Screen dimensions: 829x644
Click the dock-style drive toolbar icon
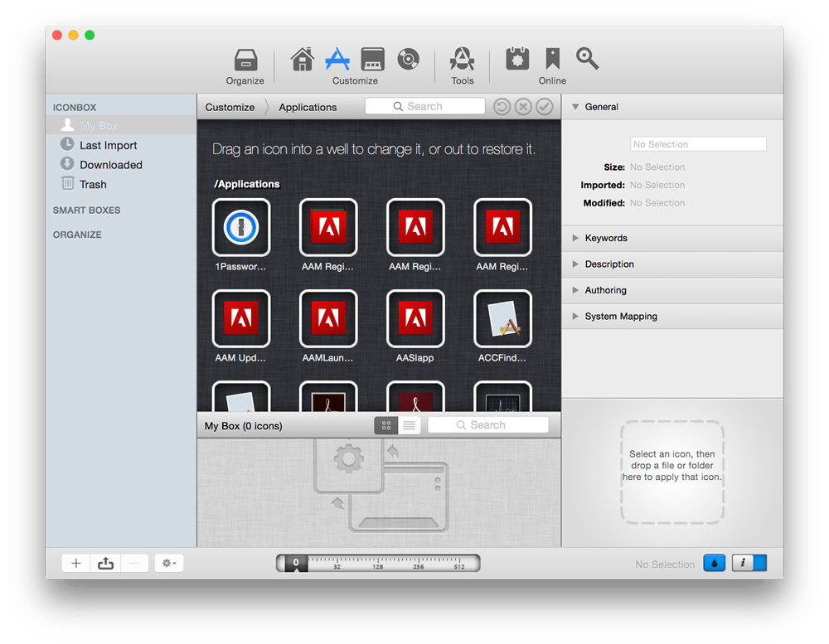point(373,59)
